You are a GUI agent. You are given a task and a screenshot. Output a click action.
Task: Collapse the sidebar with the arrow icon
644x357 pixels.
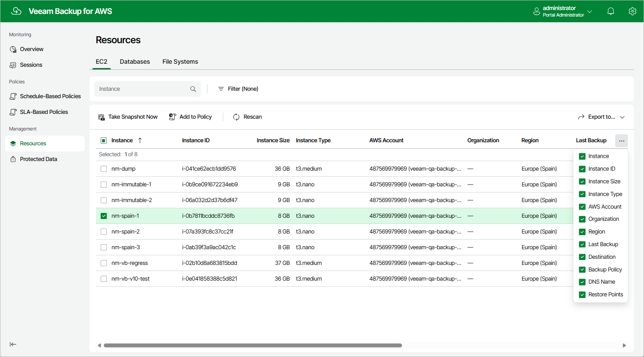tap(13, 344)
